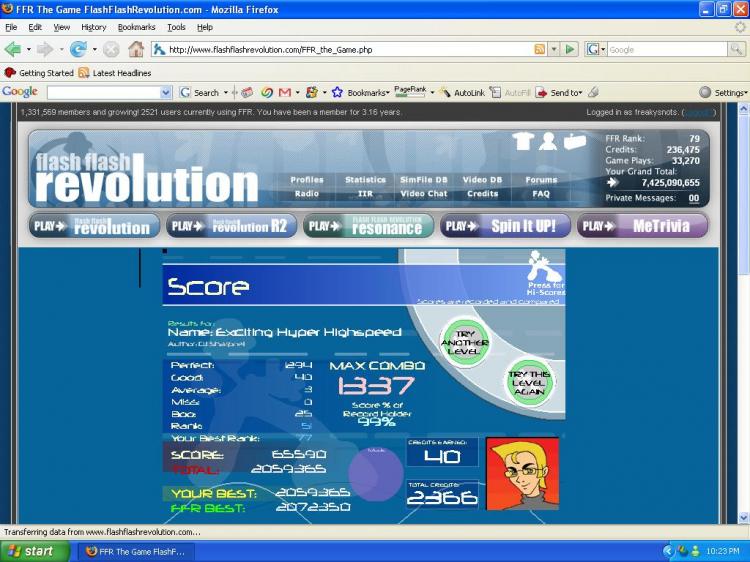This screenshot has height=562, width=750.
Task: Click the AutoLink pencil icon
Action: (445, 92)
